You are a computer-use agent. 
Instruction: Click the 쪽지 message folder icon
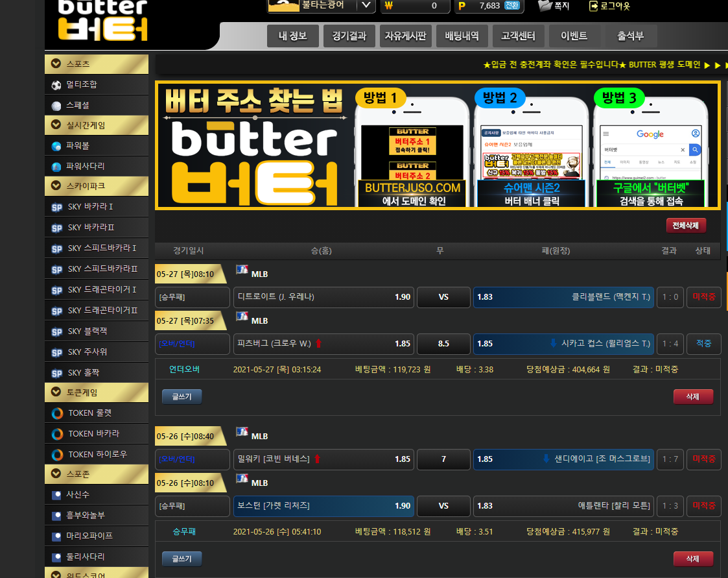point(545,6)
